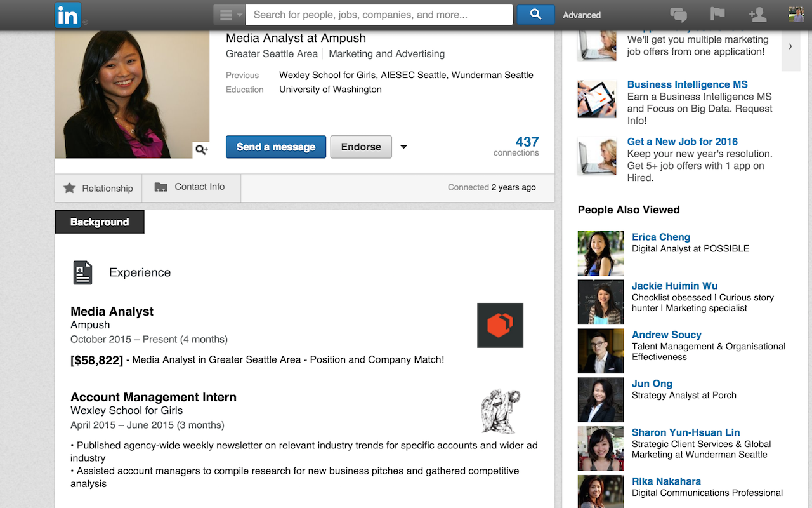Image resolution: width=812 pixels, height=508 pixels.
Task: Enlarge profile photo with zoom icon
Action: point(201,150)
